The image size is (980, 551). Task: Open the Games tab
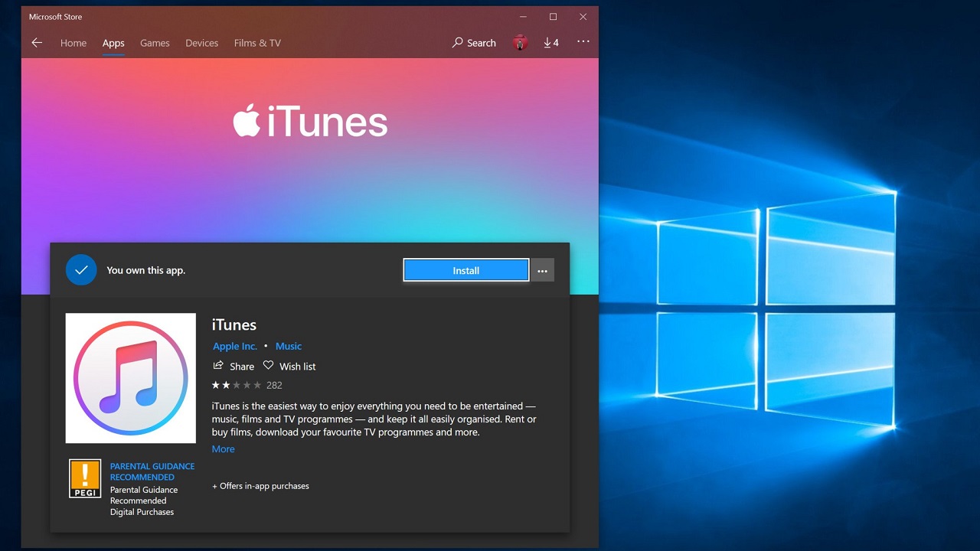pyautogui.click(x=155, y=43)
